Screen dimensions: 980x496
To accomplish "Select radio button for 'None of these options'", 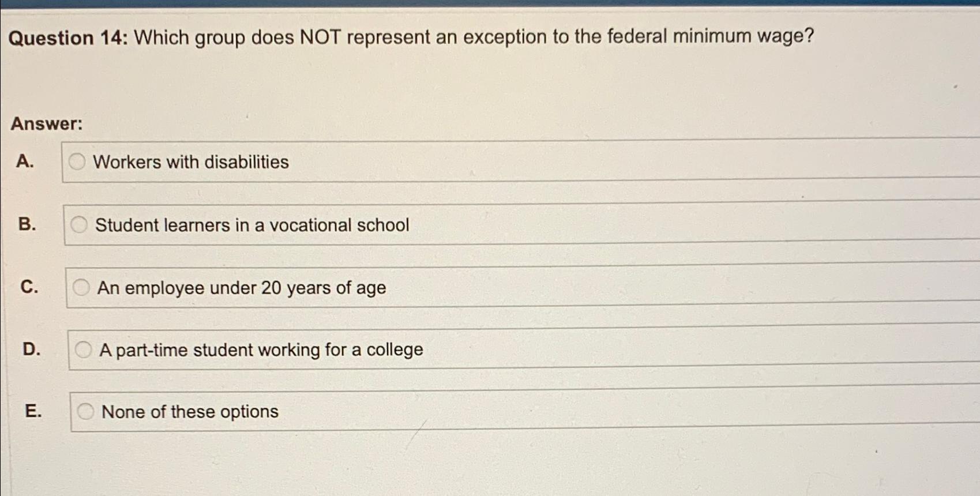I will coord(87,411).
